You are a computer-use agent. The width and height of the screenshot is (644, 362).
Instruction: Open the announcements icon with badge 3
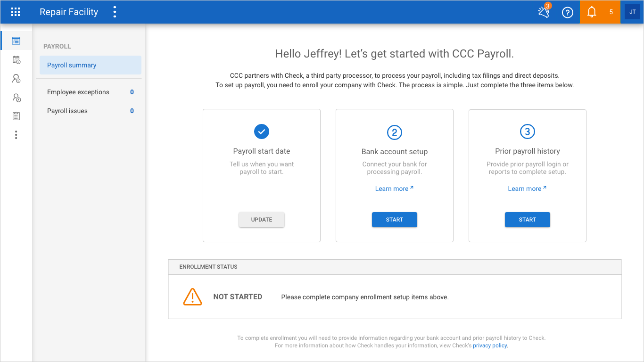pyautogui.click(x=544, y=12)
